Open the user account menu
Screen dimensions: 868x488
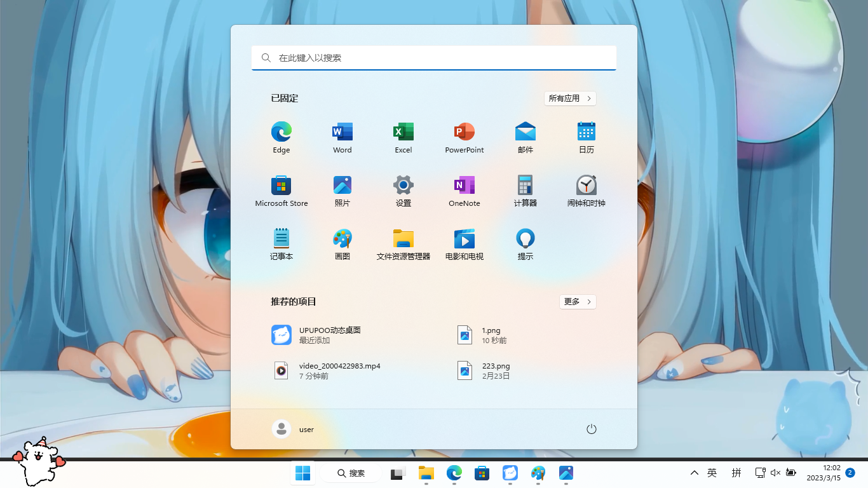point(294,429)
